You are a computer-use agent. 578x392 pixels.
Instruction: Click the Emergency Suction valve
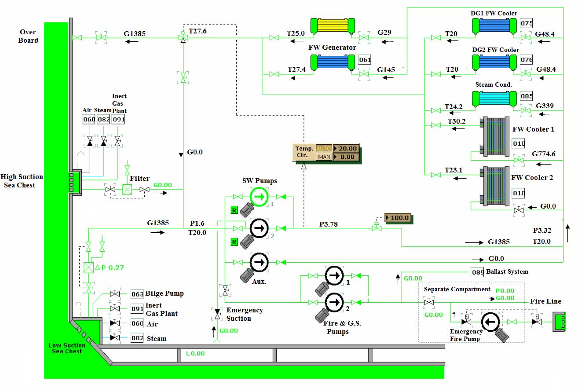[x=217, y=314]
